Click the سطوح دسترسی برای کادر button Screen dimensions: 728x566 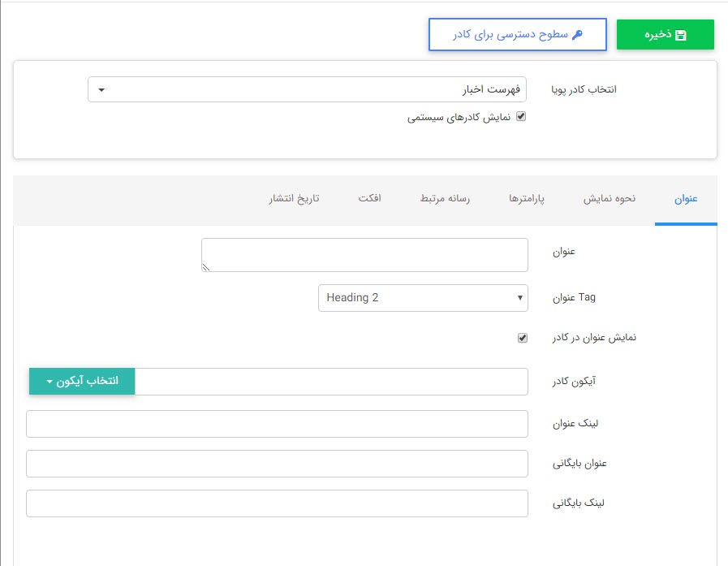click(518, 34)
